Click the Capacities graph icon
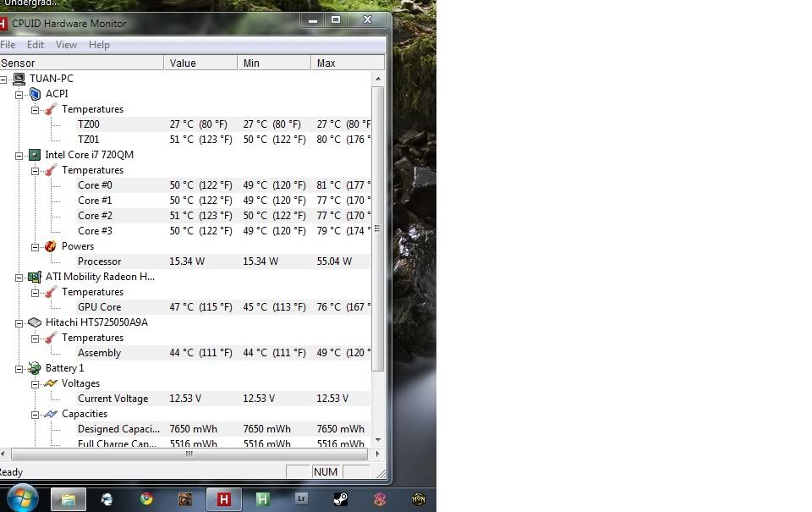The height and width of the screenshot is (512, 812). point(50,414)
